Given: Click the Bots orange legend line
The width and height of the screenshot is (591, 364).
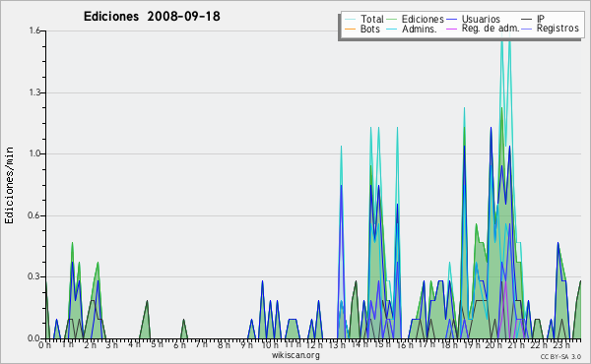Looking at the screenshot, I should (350, 29).
